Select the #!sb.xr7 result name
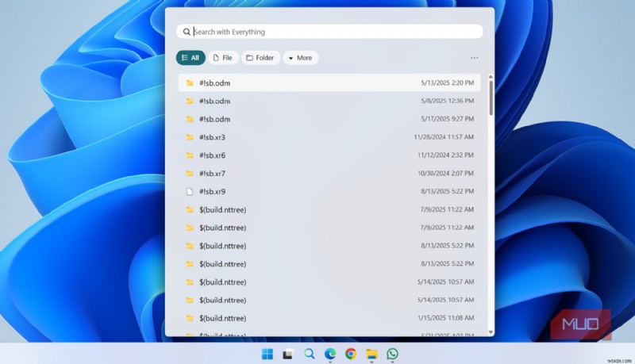Image resolution: width=635 pixels, height=364 pixels. pos(212,174)
